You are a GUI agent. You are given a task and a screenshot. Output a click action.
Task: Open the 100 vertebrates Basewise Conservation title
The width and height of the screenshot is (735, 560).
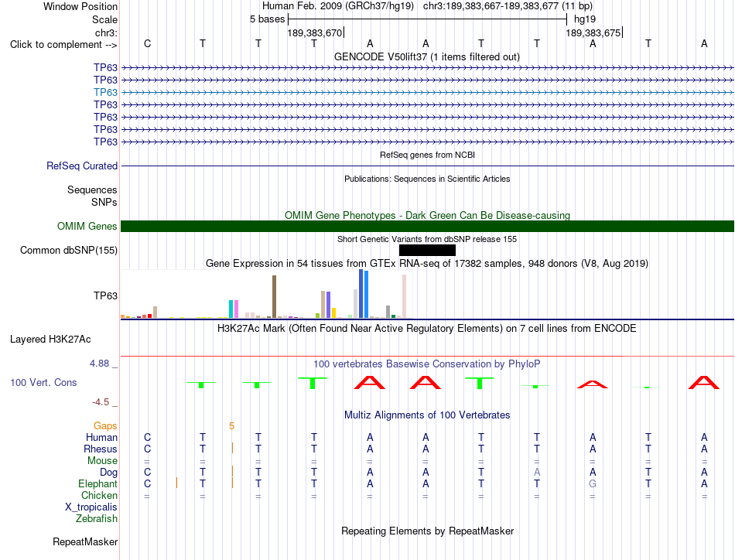pyautogui.click(x=426, y=364)
